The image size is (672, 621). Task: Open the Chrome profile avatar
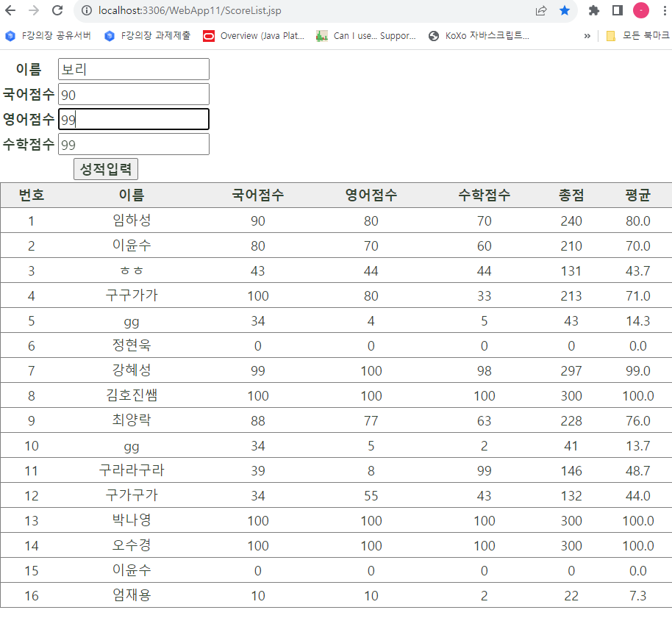coord(641,11)
